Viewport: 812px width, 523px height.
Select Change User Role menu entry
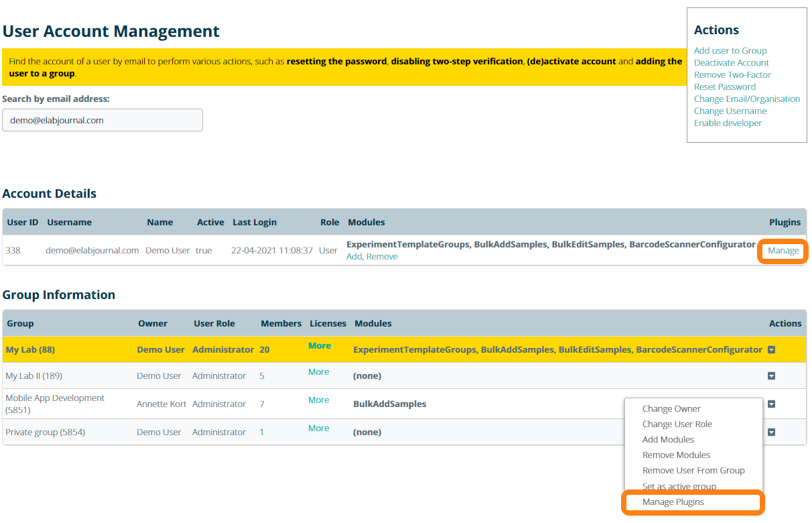tap(677, 424)
